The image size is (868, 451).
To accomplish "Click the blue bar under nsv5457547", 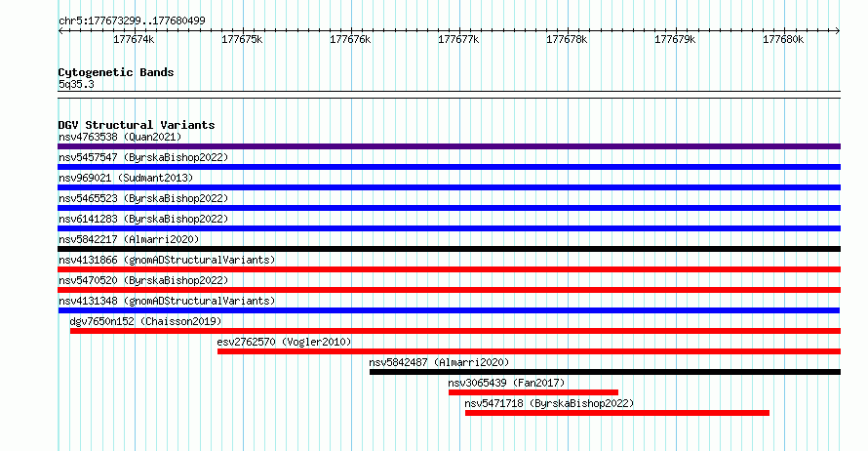I will click(449, 167).
